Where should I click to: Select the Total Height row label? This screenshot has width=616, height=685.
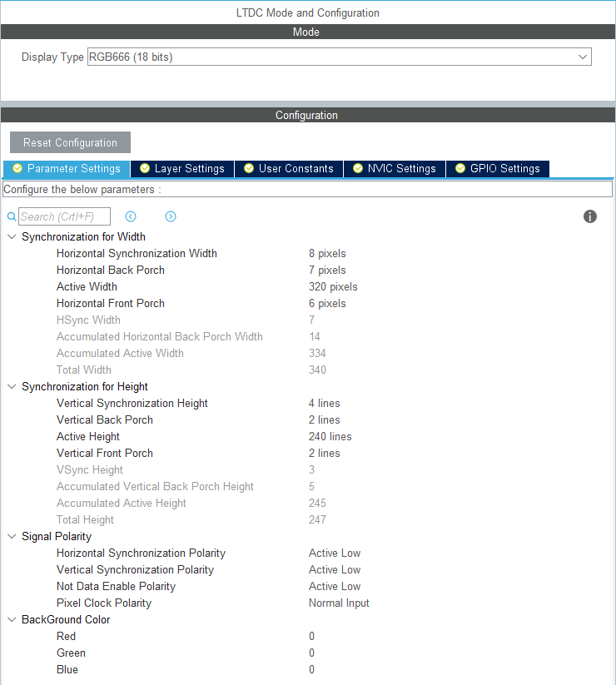[x=85, y=519]
